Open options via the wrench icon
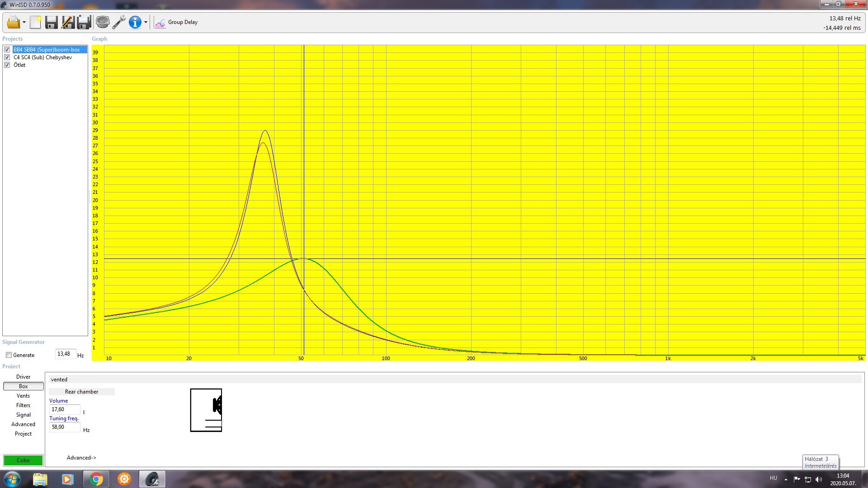The height and width of the screenshot is (488, 868). coord(119,22)
